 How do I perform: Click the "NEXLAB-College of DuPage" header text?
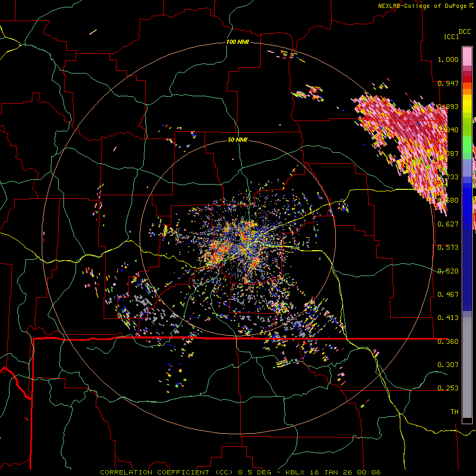point(423,6)
